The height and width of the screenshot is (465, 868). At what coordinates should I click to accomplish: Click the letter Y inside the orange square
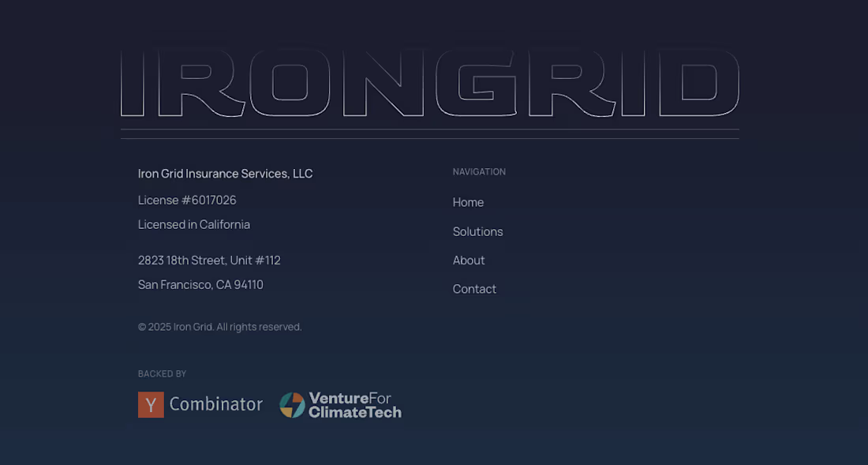[151, 404]
